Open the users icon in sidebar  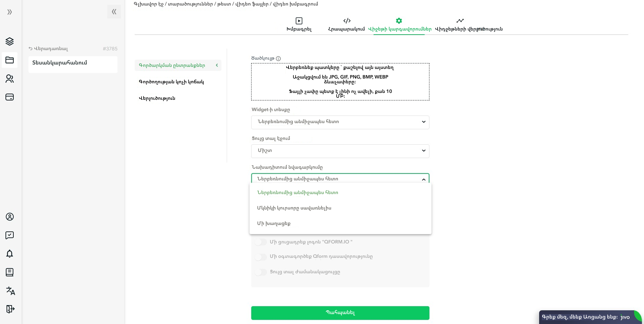[10, 79]
